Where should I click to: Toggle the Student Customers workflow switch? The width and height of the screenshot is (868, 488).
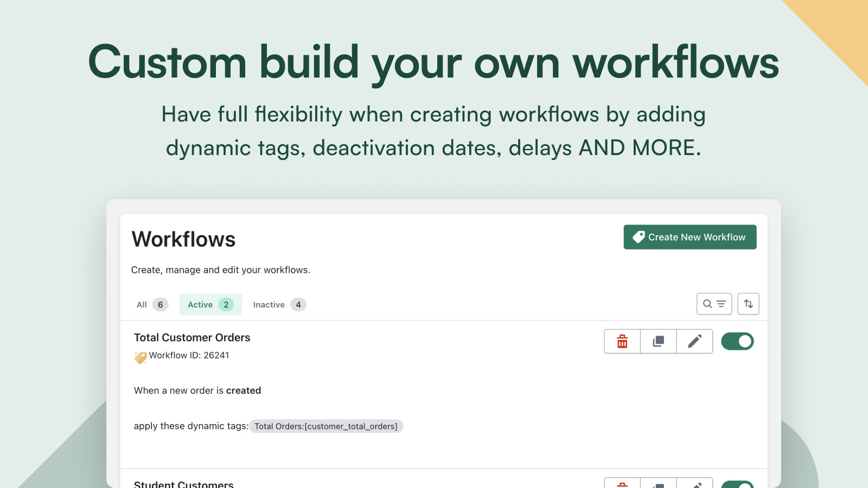(x=737, y=484)
